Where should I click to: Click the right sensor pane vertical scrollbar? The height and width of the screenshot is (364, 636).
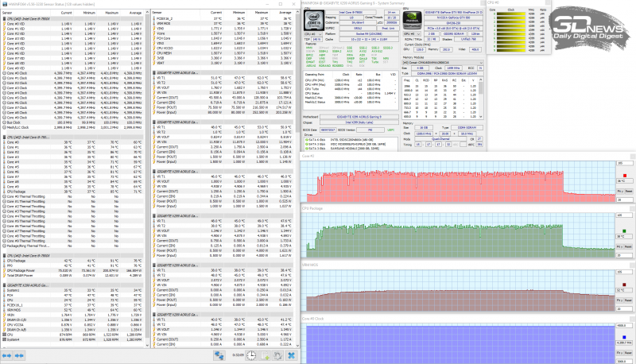coord(297,178)
